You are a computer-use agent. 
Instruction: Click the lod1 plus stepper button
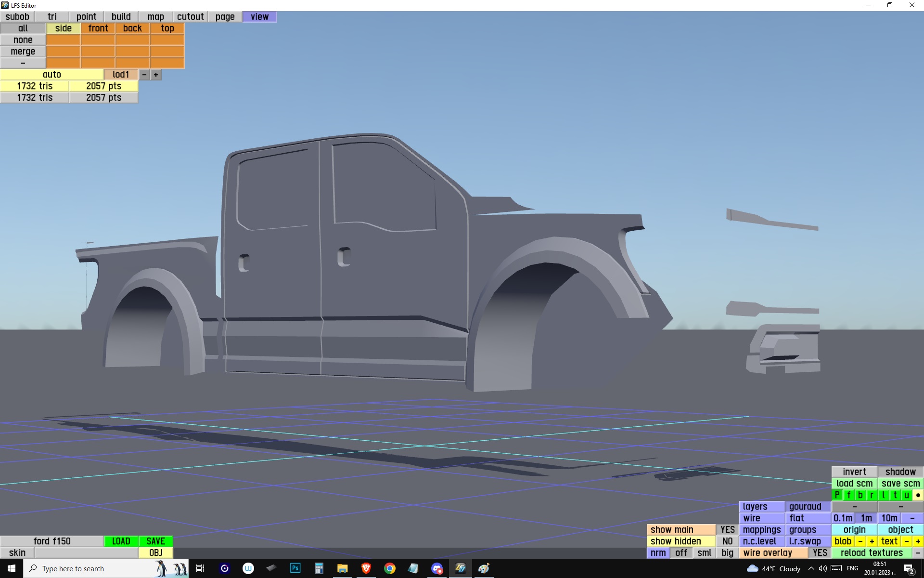point(156,75)
